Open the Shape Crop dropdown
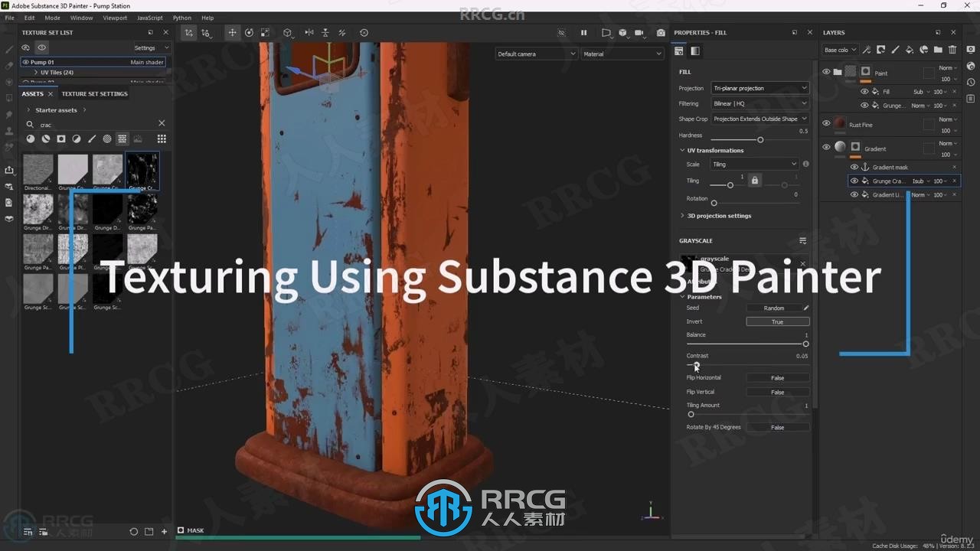 click(759, 119)
